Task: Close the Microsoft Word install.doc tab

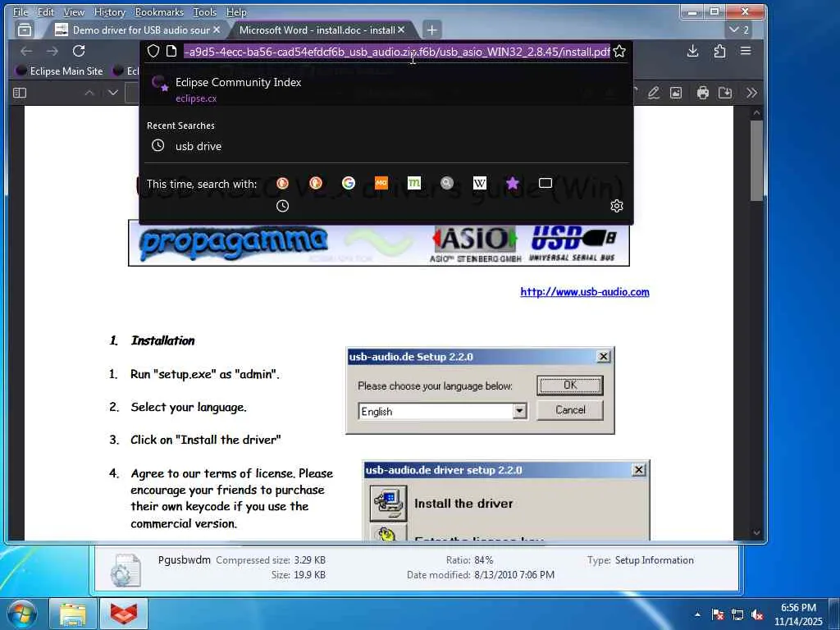Action: 401,30
